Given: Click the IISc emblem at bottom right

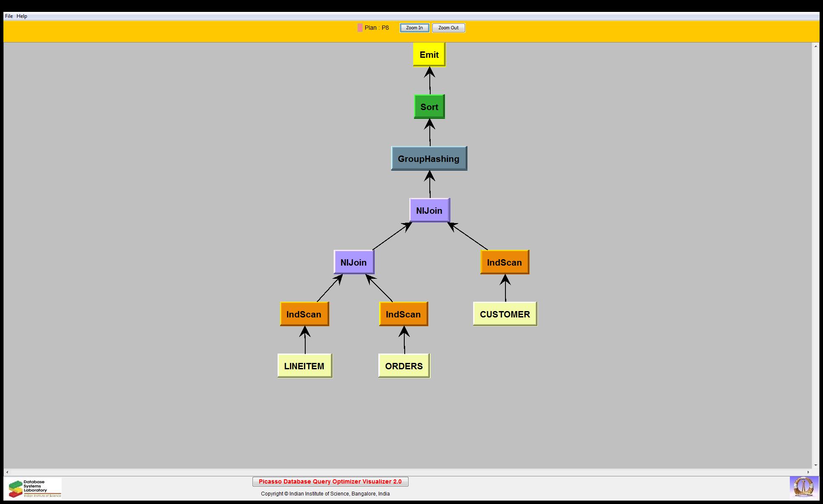Looking at the screenshot, I should click(x=803, y=487).
